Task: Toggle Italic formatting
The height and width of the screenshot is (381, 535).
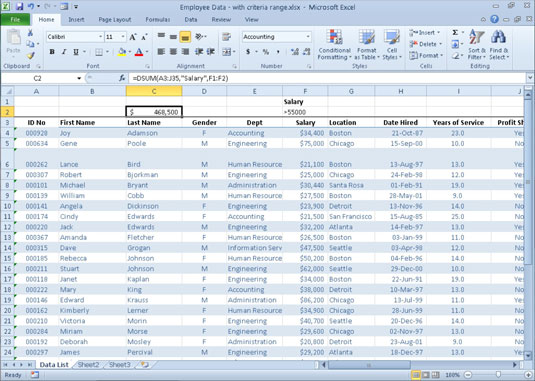Action: pyautogui.click(x=64, y=52)
